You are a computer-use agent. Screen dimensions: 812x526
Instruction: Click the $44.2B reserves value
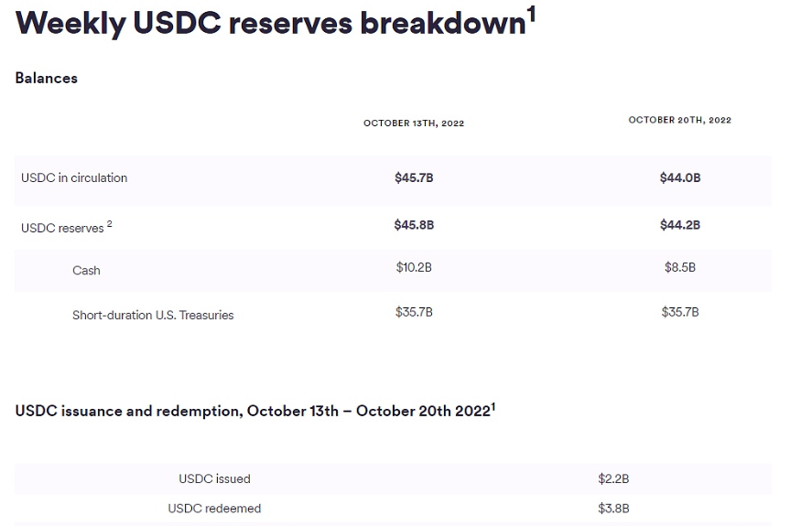point(680,225)
